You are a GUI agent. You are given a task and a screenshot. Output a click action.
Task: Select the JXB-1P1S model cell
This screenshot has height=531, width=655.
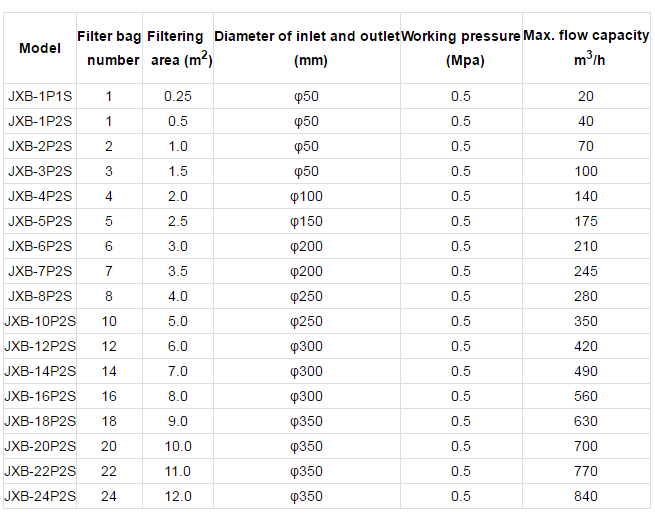40,96
